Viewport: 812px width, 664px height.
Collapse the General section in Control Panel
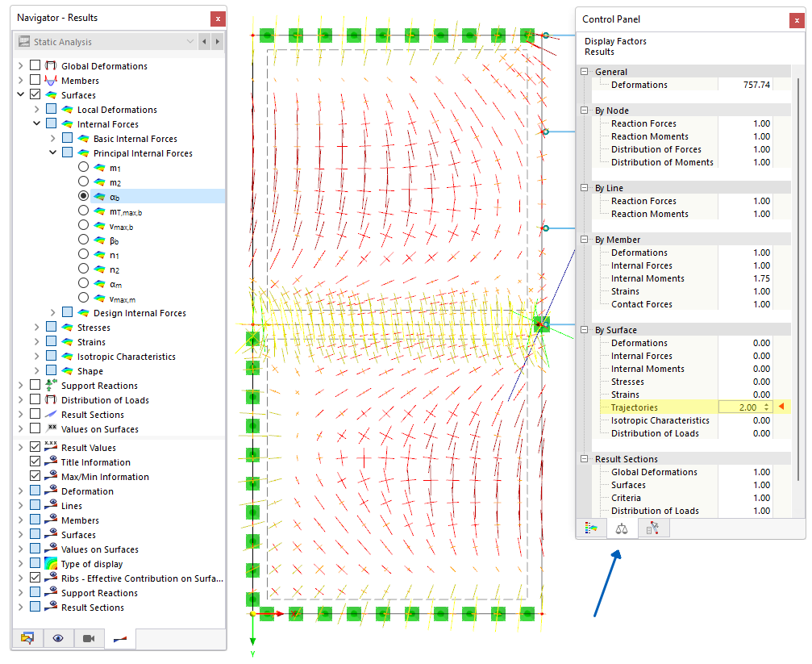[585, 72]
